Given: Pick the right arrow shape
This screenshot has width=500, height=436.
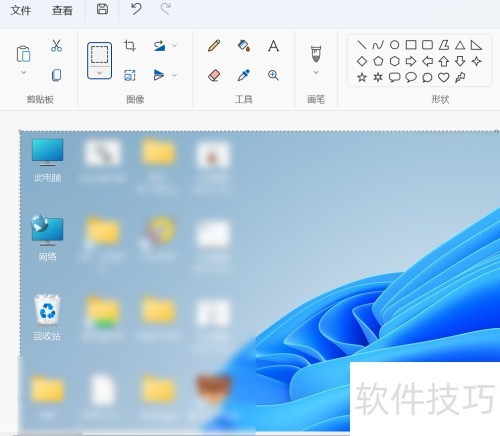Looking at the screenshot, I should click(411, 61).
